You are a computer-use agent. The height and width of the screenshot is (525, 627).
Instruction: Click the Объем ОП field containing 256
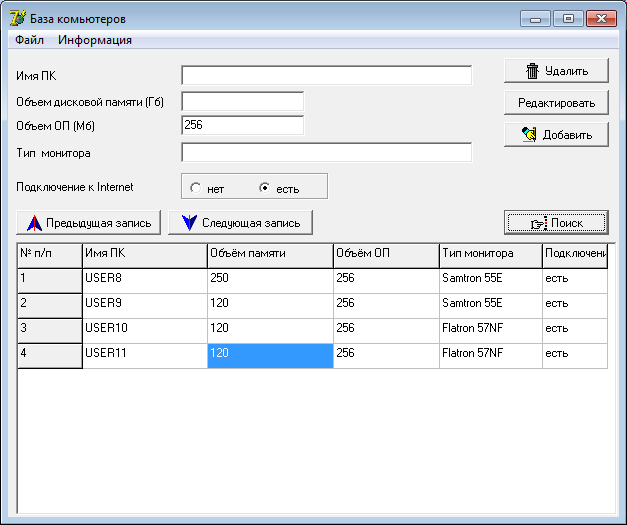(x=242, y=125)
